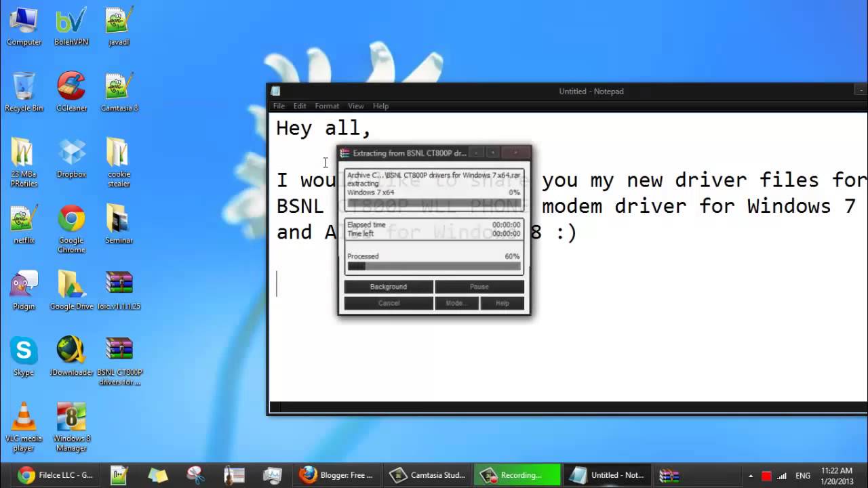Launch Skype from the desktop
This screenshot has height=488, width=868.
24,357
